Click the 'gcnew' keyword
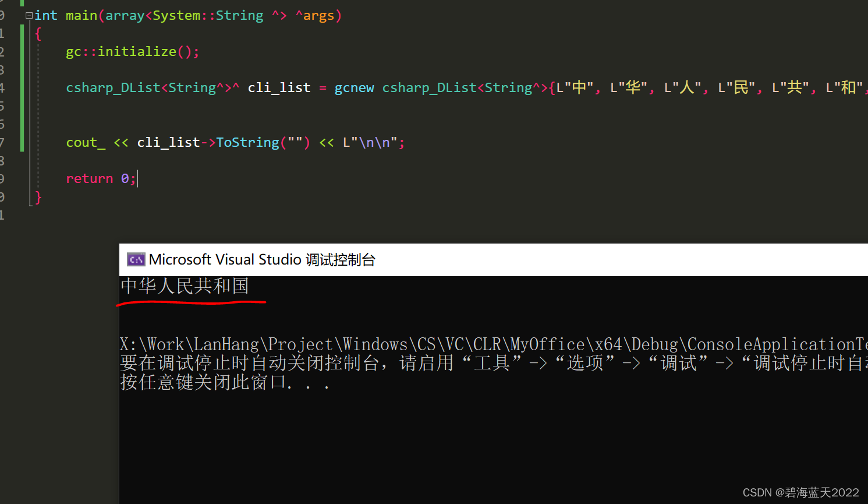868x504 pixels. 354,88
